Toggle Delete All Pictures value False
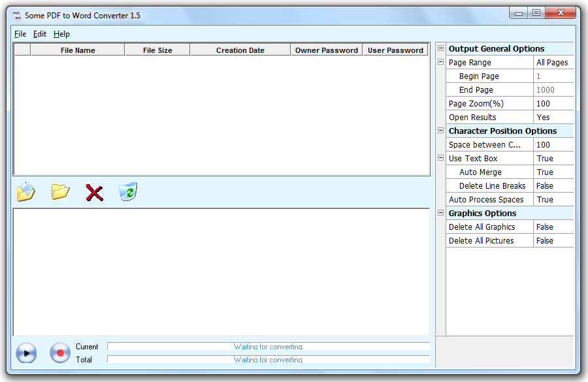Viewport: 588px width, 382px height. click(553, 241)
